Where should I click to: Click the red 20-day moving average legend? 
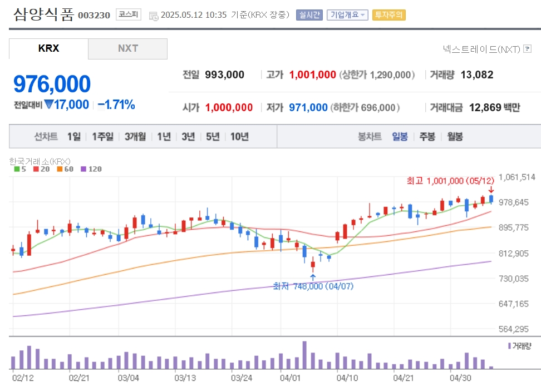pyautogui.click(x=41, y=169)
